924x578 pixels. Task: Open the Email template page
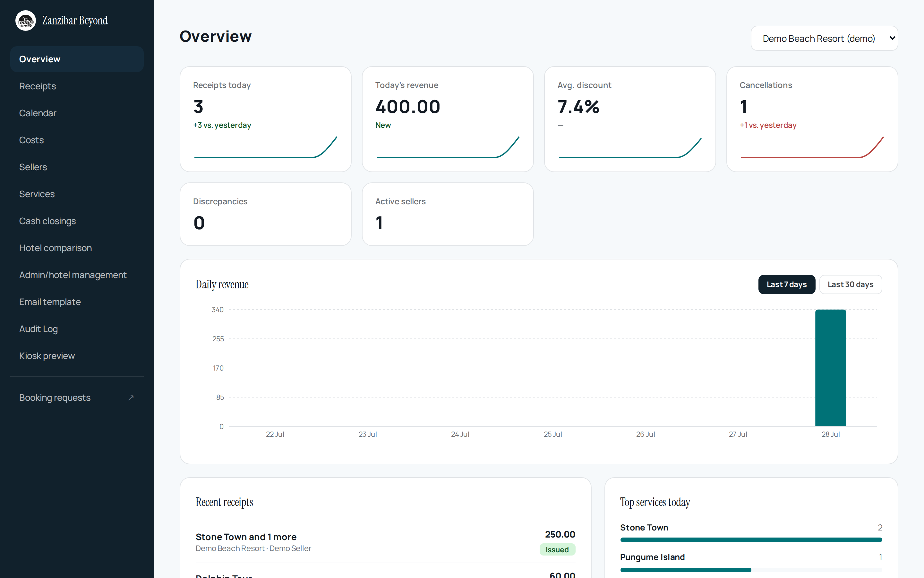tap(77, 302)
